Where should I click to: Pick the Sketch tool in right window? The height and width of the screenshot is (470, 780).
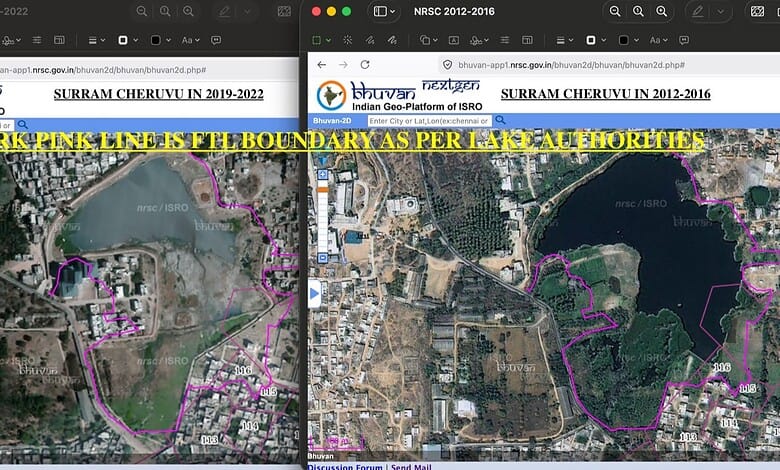click(370, 40)
